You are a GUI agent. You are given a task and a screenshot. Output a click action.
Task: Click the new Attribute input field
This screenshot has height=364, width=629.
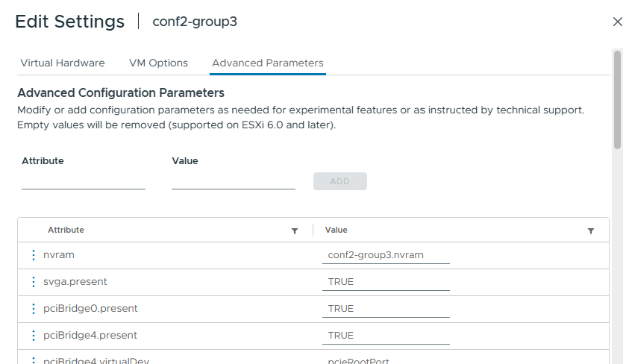[x=84, y=181]
